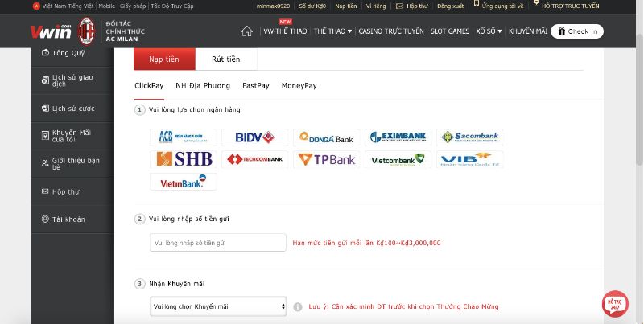Expand the THỂ THAO menu arrow
The width and height of the screenshot is (644, 324).
349,31
